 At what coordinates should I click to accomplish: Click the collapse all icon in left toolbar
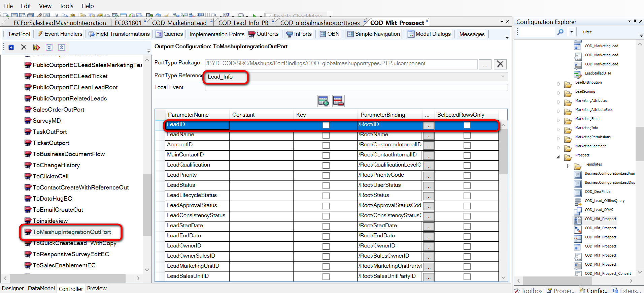click(62, 48)
